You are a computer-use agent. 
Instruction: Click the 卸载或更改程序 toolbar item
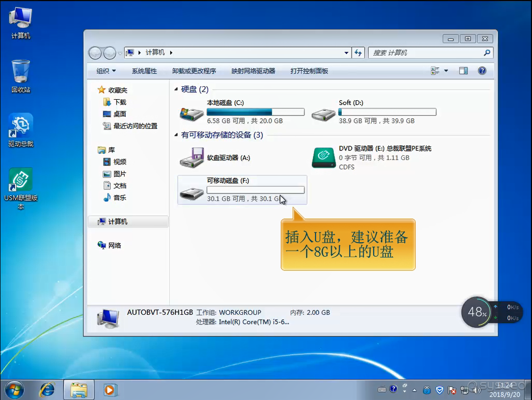point(194,71)
